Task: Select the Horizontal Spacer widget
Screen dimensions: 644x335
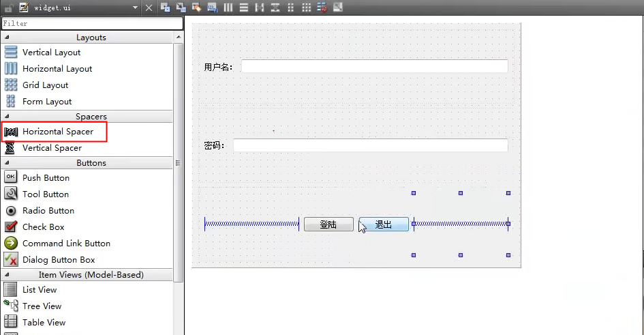Action: pyautogui.click(x=87, y=132)
